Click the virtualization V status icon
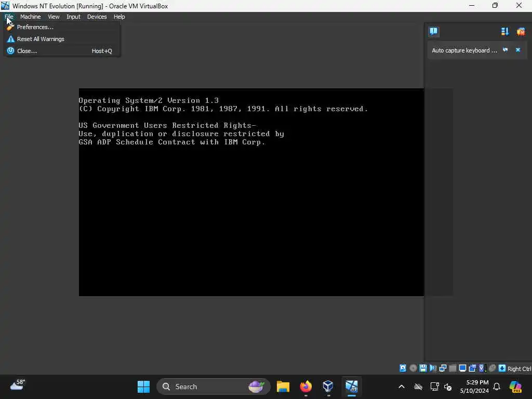Viewport: 532px width, 399px height. coord(482,368)
